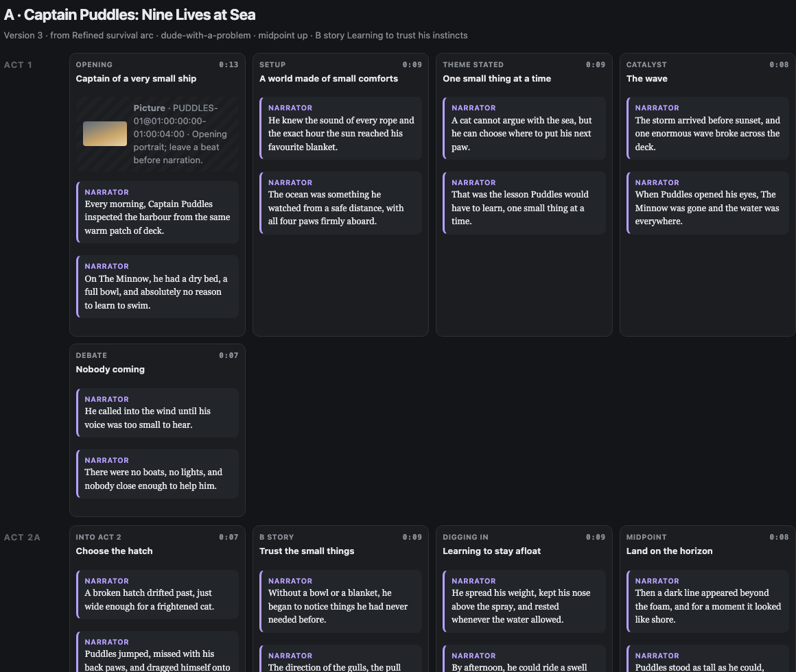796x672 pixels.
Task: Click the "DIGGING IN" beat label
Action: [465, 537]
